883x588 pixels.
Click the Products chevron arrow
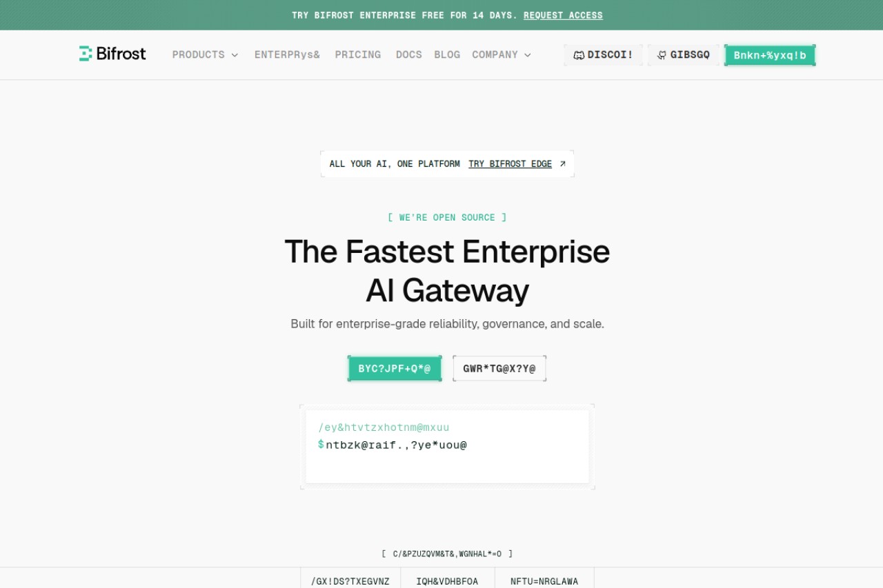[235, 55]
